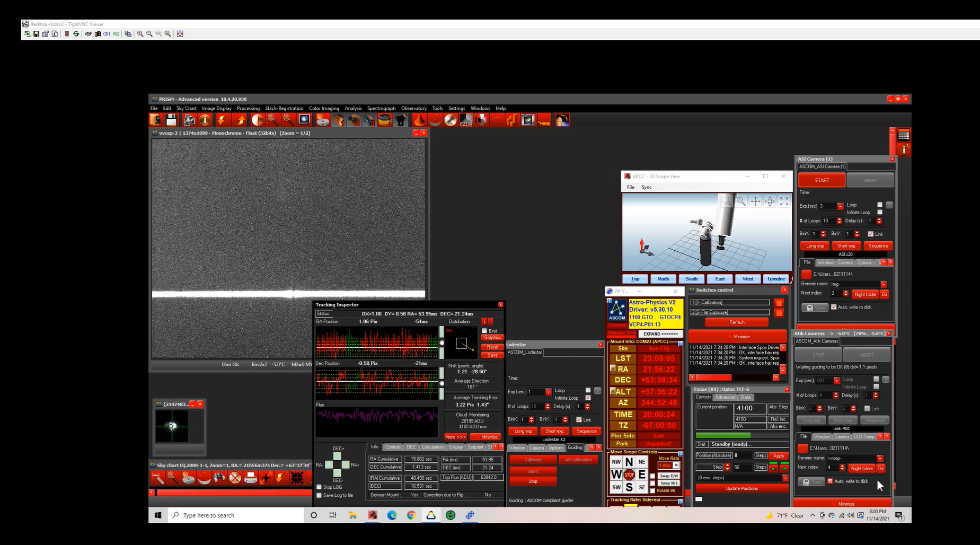This screenshot has height=545, width=980.
Task: Click the N move-north scope button
Action: [629, 462]
